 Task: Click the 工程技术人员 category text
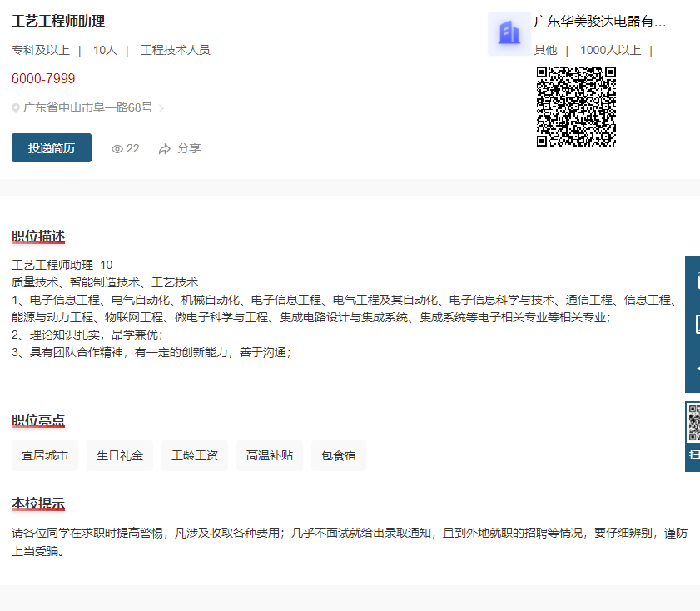[x=176, y=50]
